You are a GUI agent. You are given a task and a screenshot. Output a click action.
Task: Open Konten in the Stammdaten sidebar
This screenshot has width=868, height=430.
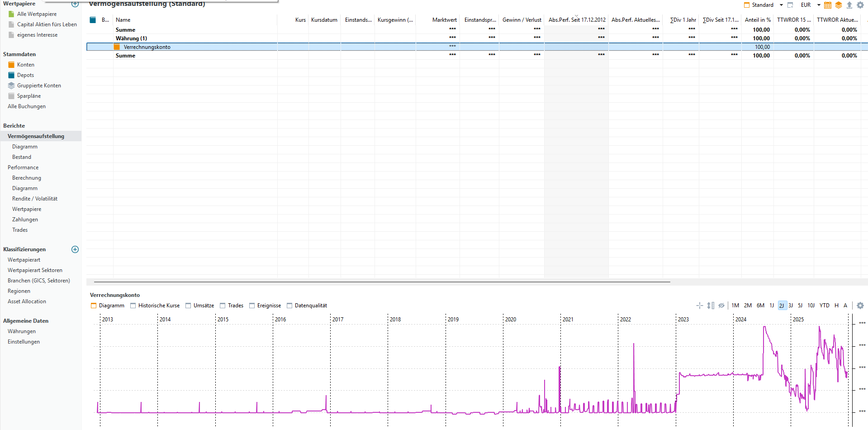25,65
